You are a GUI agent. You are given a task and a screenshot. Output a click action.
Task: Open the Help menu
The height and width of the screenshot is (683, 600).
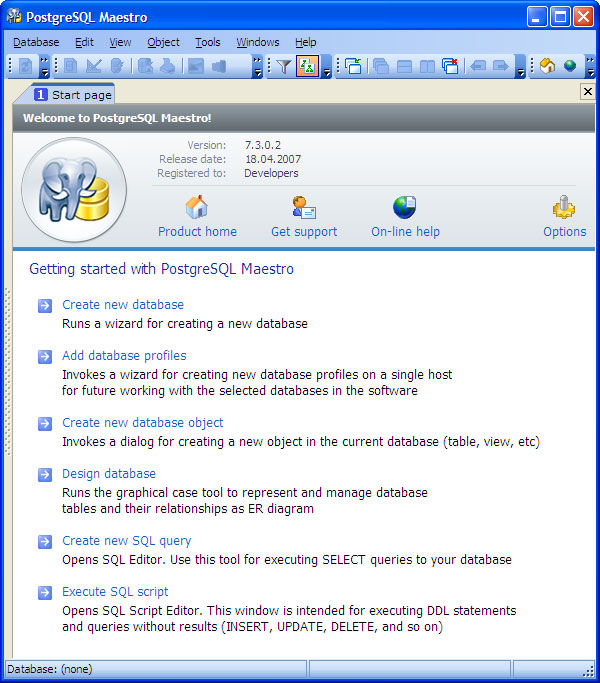(x=305, y=42)
